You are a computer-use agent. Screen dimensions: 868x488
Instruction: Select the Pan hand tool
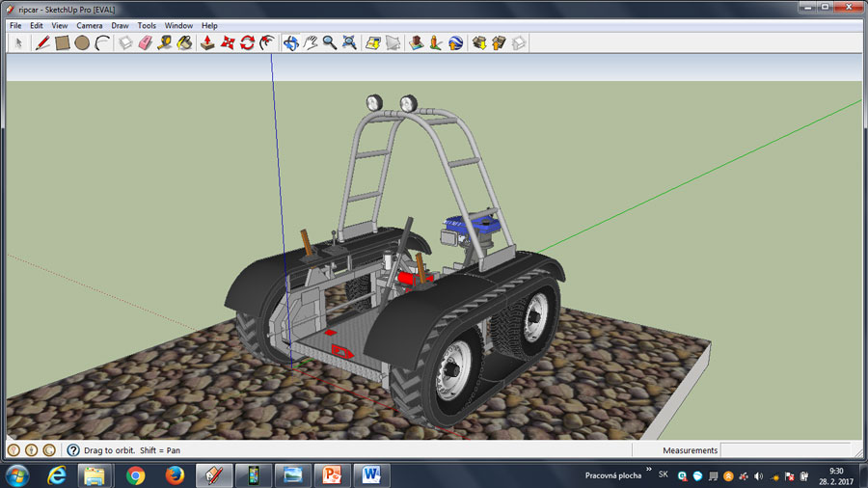pos(310,42)
